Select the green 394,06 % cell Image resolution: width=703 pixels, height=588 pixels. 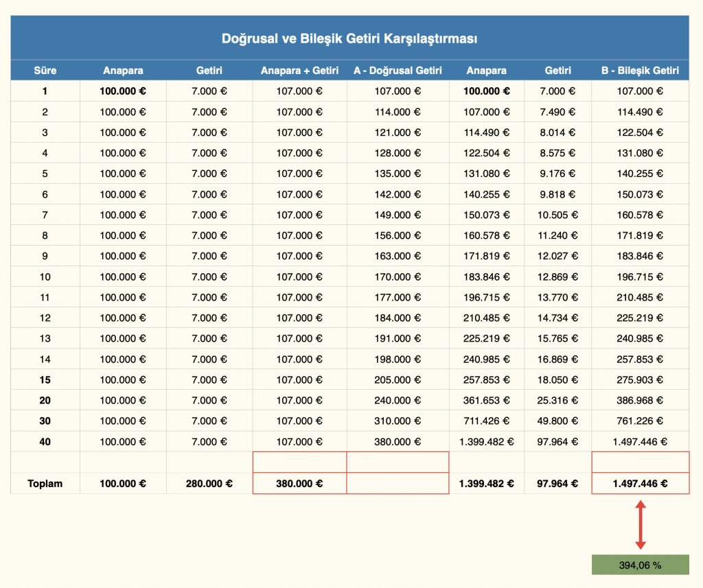(x=640, y=565)
